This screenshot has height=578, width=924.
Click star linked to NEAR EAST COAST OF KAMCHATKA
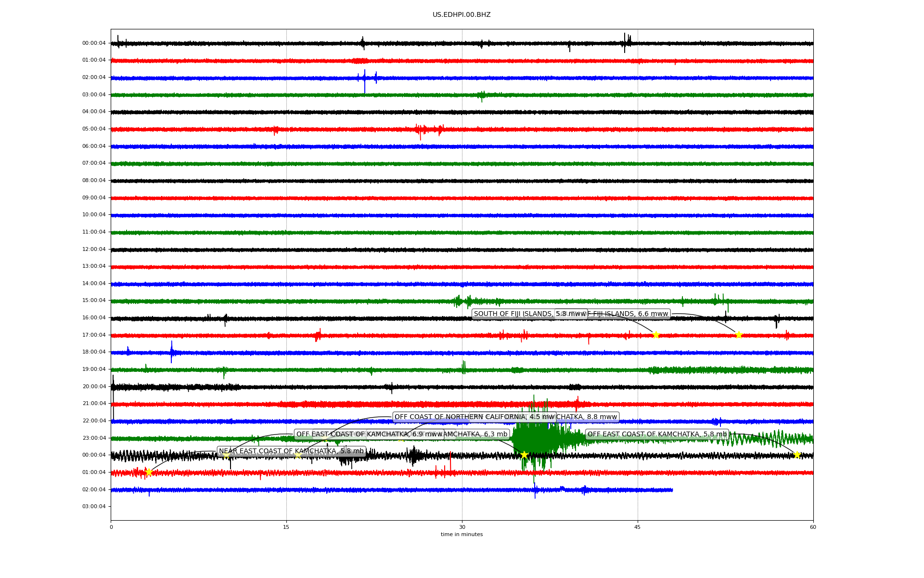(x=149, y=472)
